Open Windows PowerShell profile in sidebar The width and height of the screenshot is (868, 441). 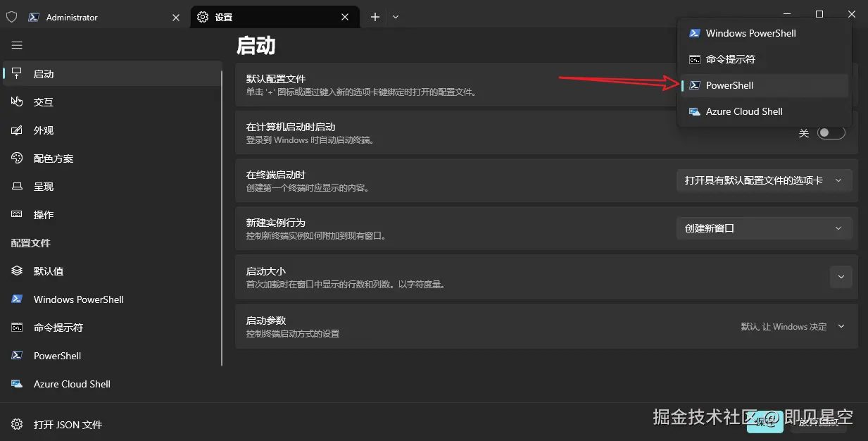pos(113,299)
